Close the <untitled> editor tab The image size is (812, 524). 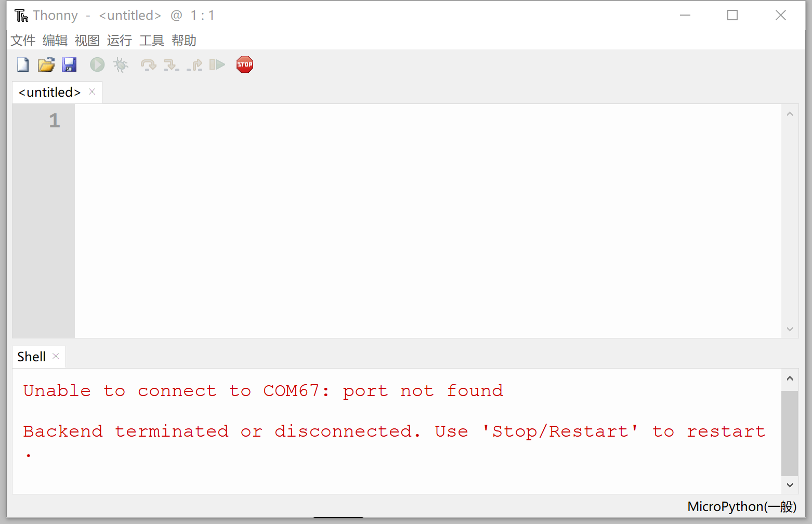point(92,92)
